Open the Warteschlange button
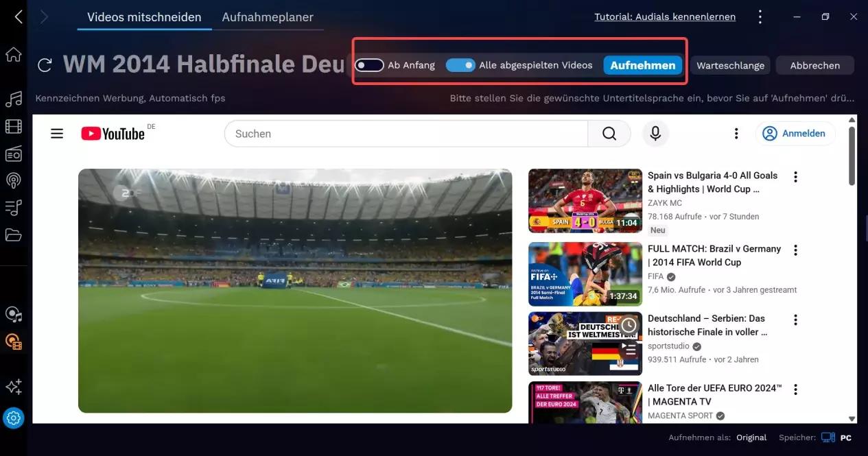Image resolution: width=868 pixels, height=456 pixels. 730,65
